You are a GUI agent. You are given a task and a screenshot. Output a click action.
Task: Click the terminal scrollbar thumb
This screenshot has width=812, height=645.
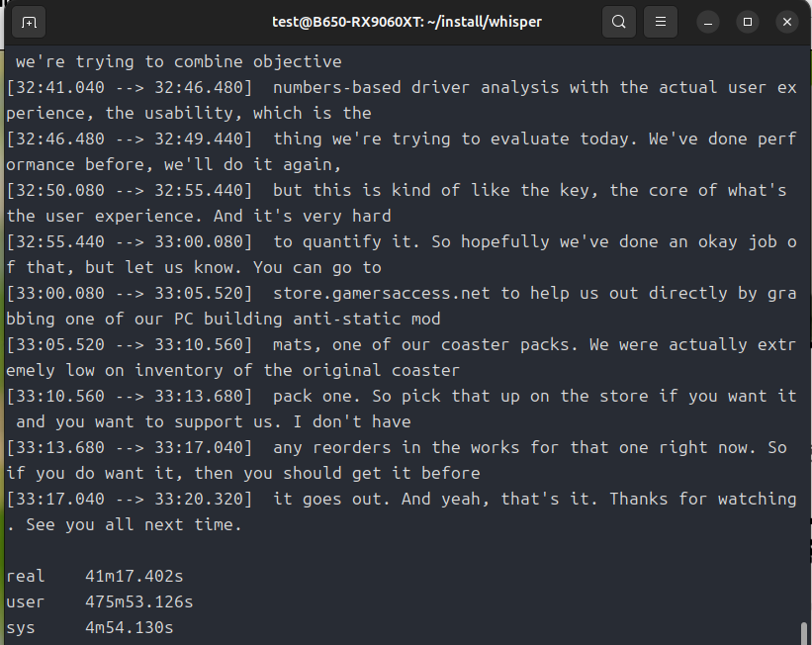(x=804, y=632)
